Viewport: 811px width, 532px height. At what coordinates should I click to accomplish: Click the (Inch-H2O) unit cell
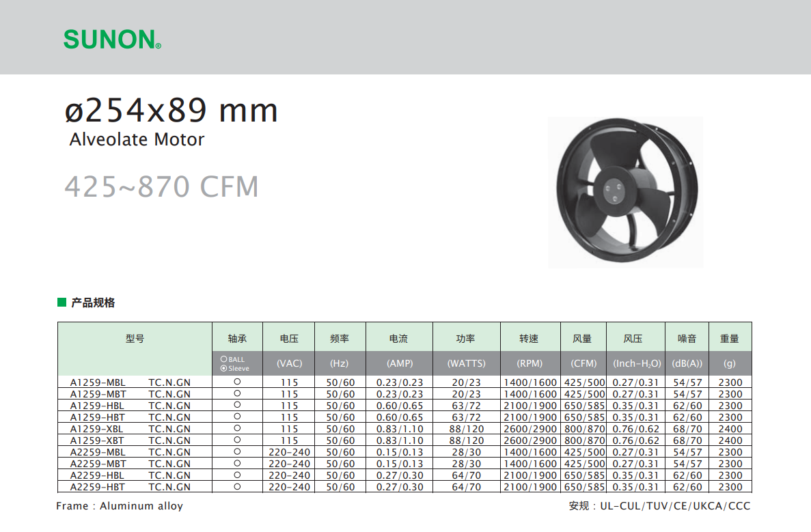coord(637,363)
